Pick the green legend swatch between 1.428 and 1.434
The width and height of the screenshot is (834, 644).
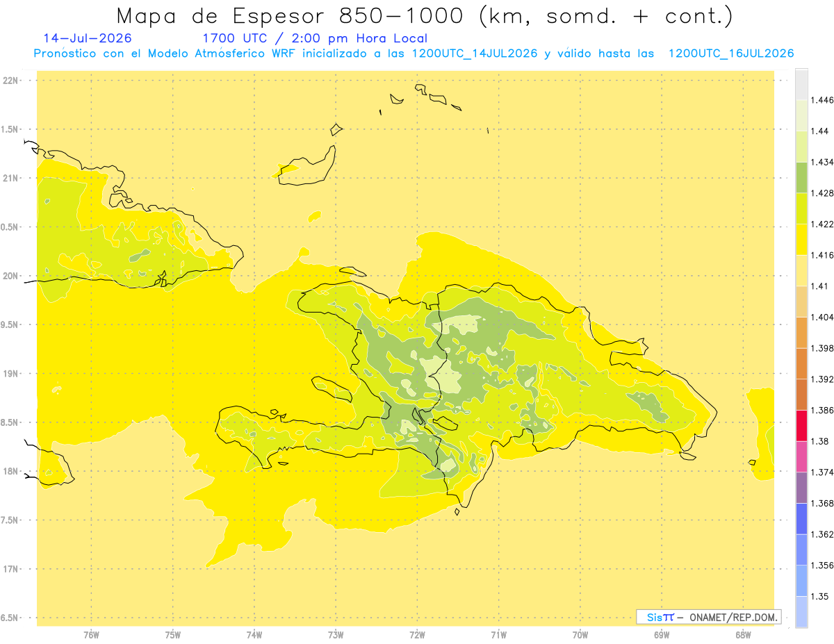point(801,177)
